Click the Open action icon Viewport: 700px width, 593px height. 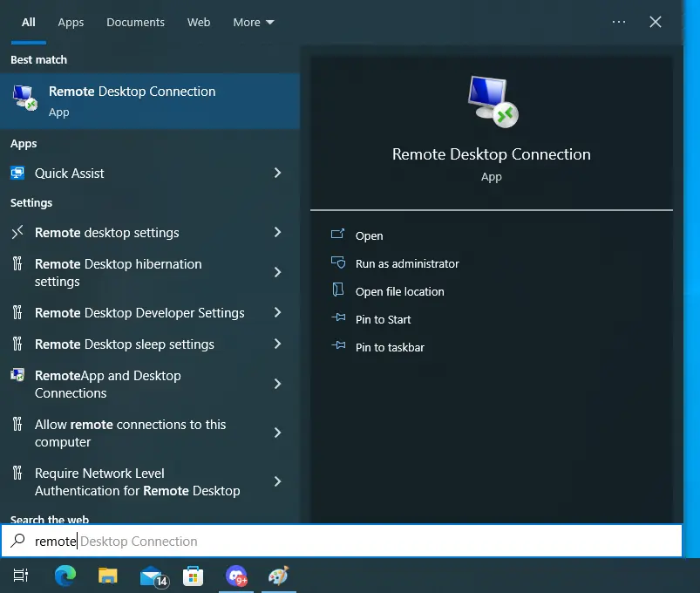coord(338,234)
